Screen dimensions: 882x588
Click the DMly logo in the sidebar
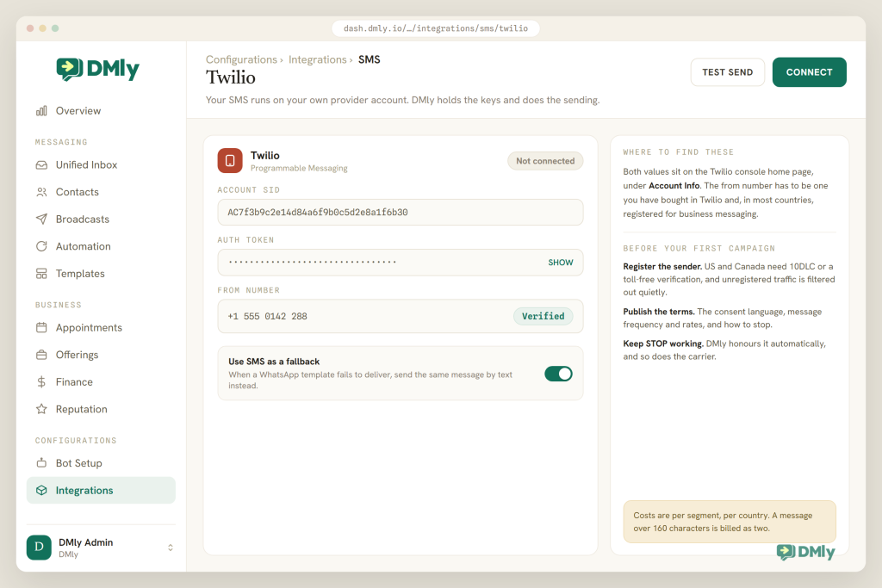98,69
